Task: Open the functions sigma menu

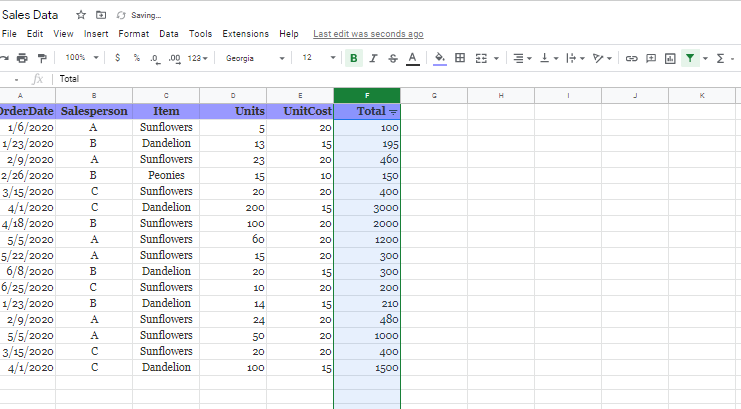Action: point(720,58)
